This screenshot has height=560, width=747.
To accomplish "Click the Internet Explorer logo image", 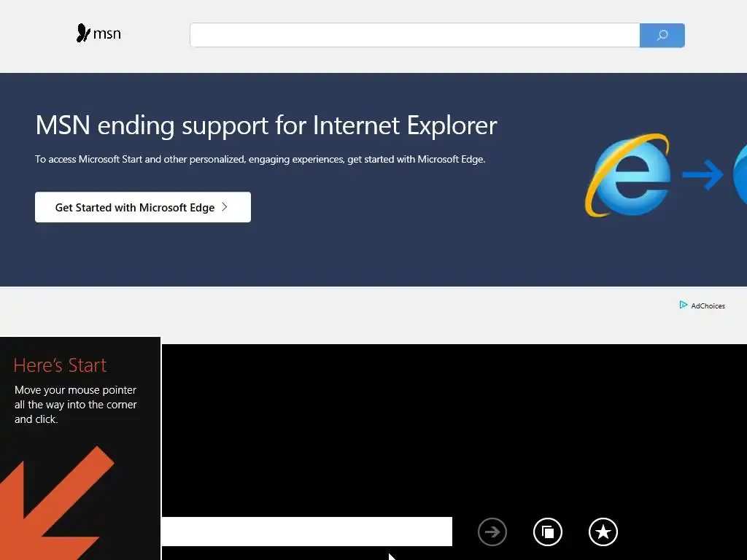I will pos(628,175).
